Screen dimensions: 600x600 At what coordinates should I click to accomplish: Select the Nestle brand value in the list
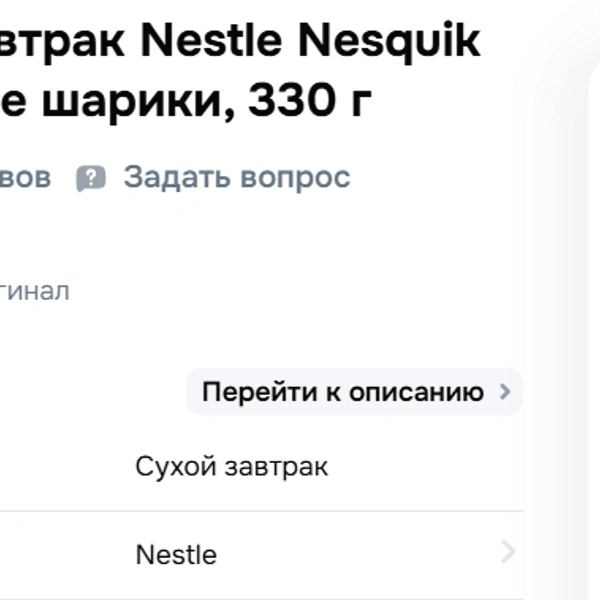coord(176,554)
